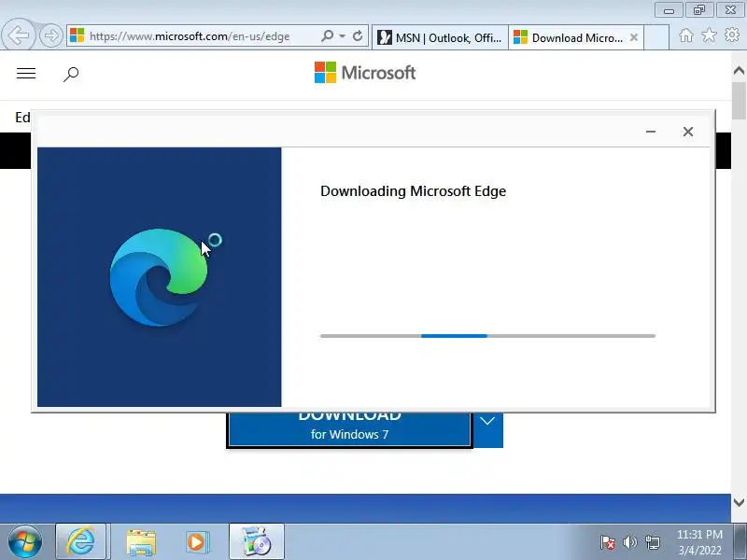
Task: Open the address bar search dropdown arrow
Action: (x=342, y=36)
